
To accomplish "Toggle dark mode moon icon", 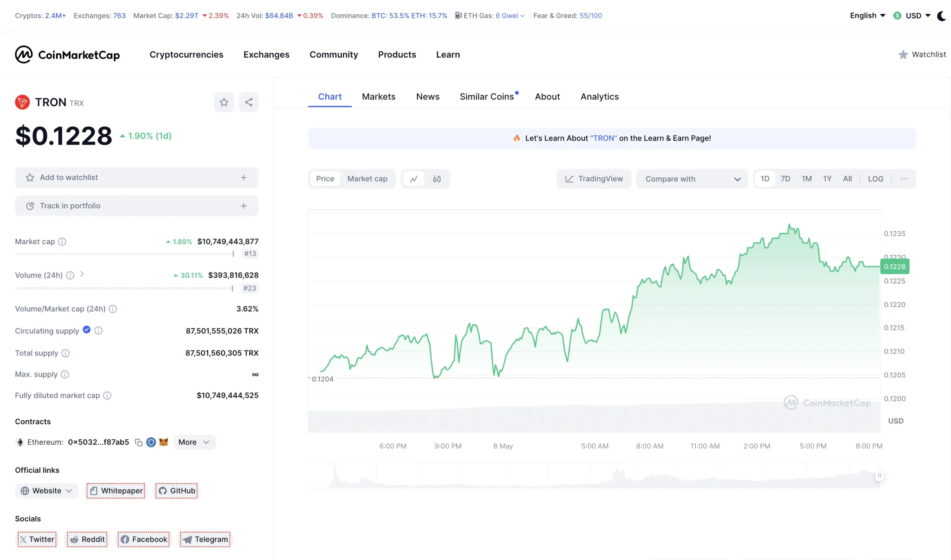I will (942, 16).
